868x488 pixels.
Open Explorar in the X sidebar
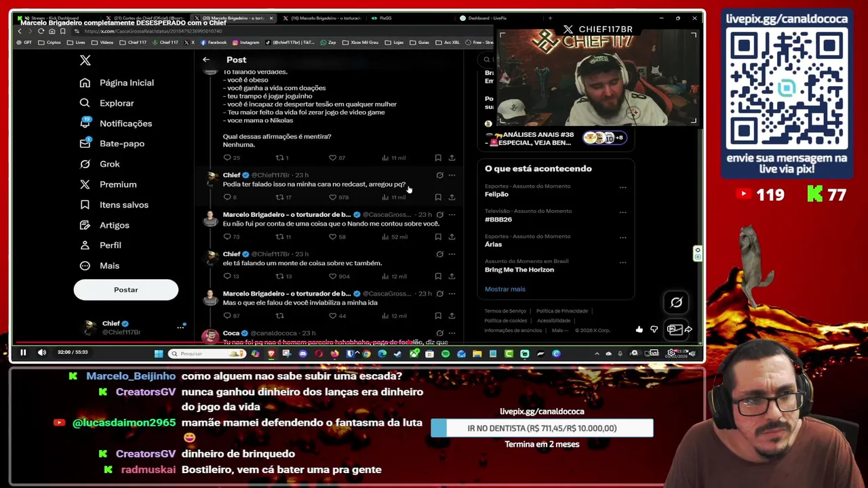(106, 103)
